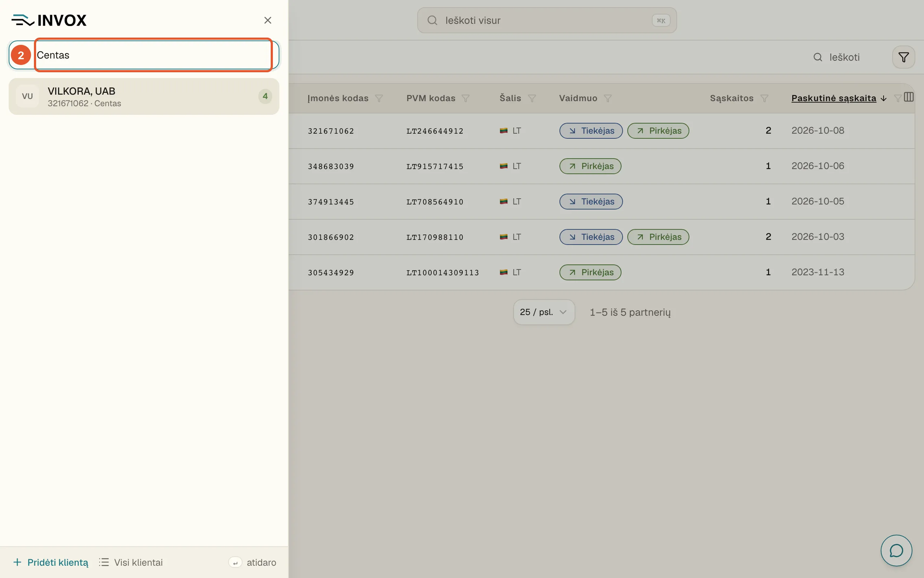The width and height of the screenshot is (924, 578).
Task: Click Pirkėjas tag in row 348683039
Action: tap(590, 166)
